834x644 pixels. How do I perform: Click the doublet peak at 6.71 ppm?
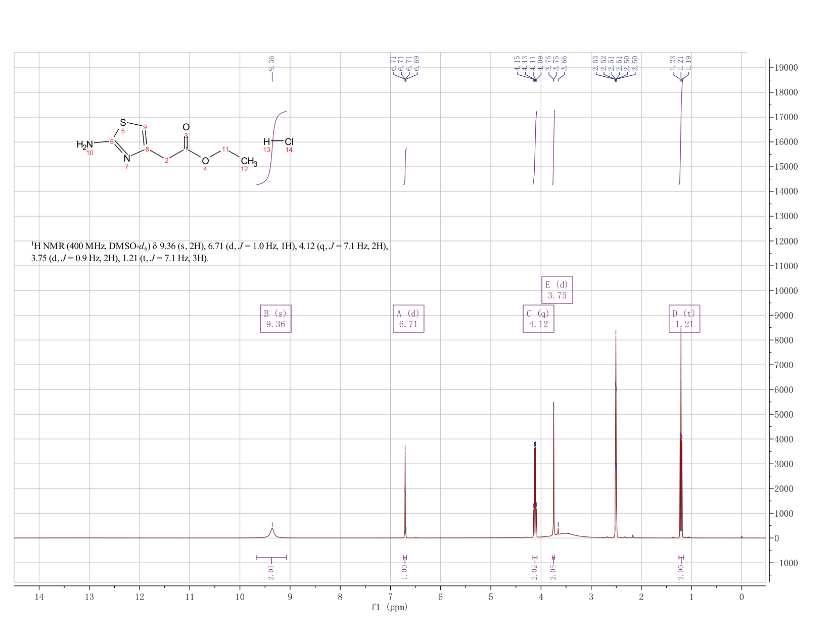(405, 495)
